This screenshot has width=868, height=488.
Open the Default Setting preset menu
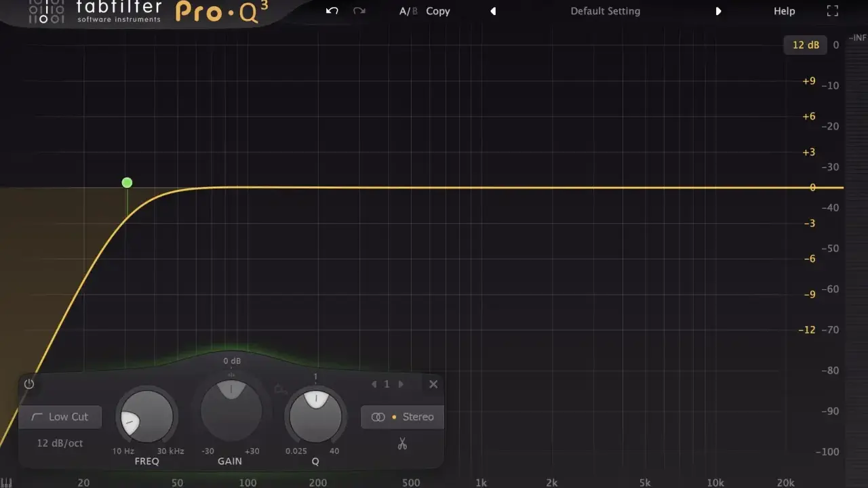[605, 11]
